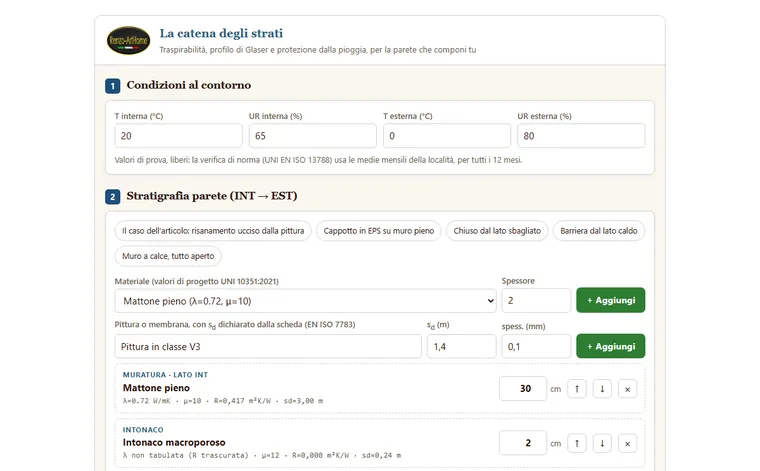Click the subtitle about Traspirabilità and Glaser
This screenshot has width=760, height=471.
tap(317, 50)
